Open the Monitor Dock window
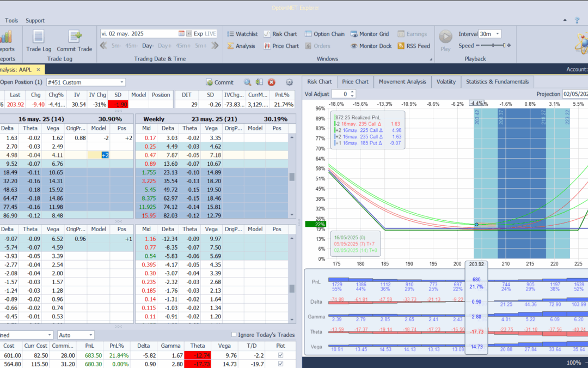 371,46
